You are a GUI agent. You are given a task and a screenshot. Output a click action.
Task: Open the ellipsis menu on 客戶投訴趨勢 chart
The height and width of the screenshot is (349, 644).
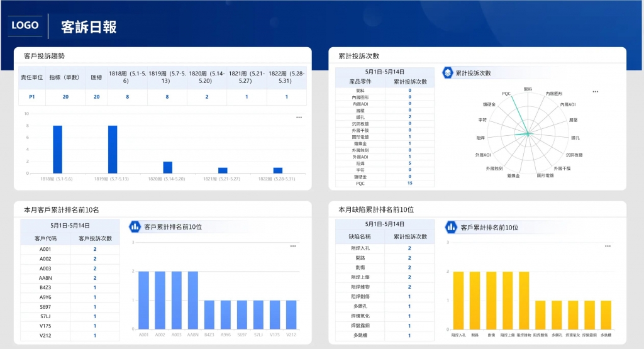tap(299, 118)
